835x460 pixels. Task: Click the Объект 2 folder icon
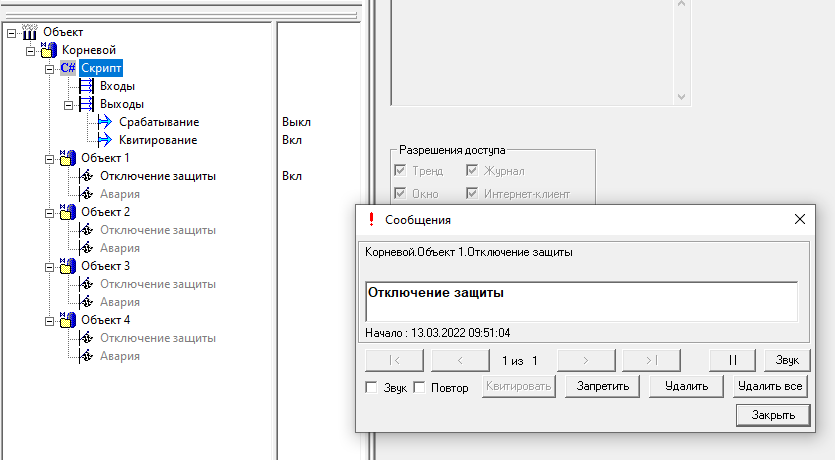click(x=68, y=212)
